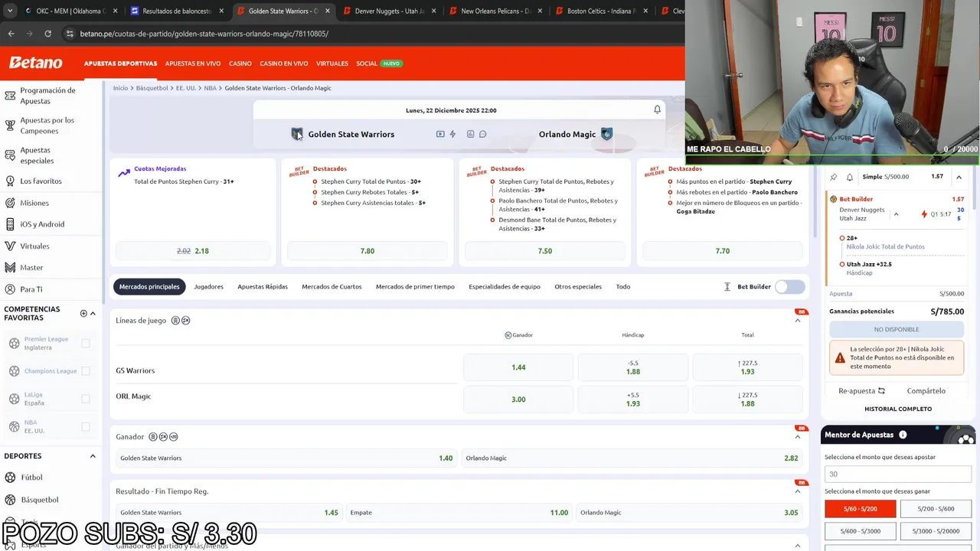Switch to Jugadores tab
Viewport: 980px width, 551px height.
click(x=208, y=286)
